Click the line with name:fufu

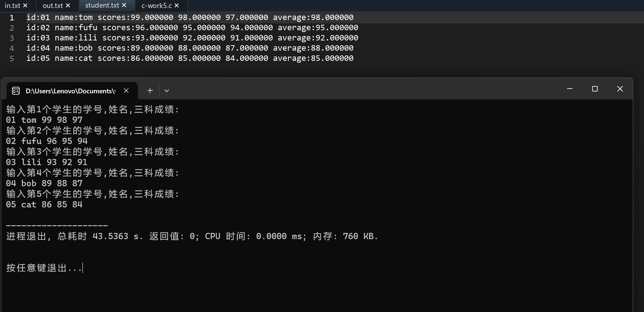pyautogui.click(x=192, y=28)
